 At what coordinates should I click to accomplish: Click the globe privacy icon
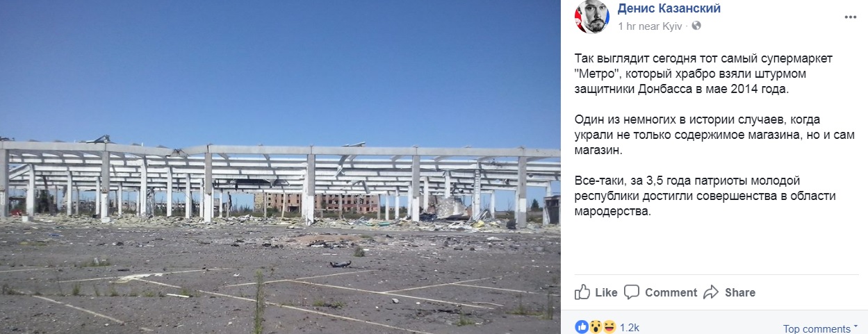coord(697,26)
